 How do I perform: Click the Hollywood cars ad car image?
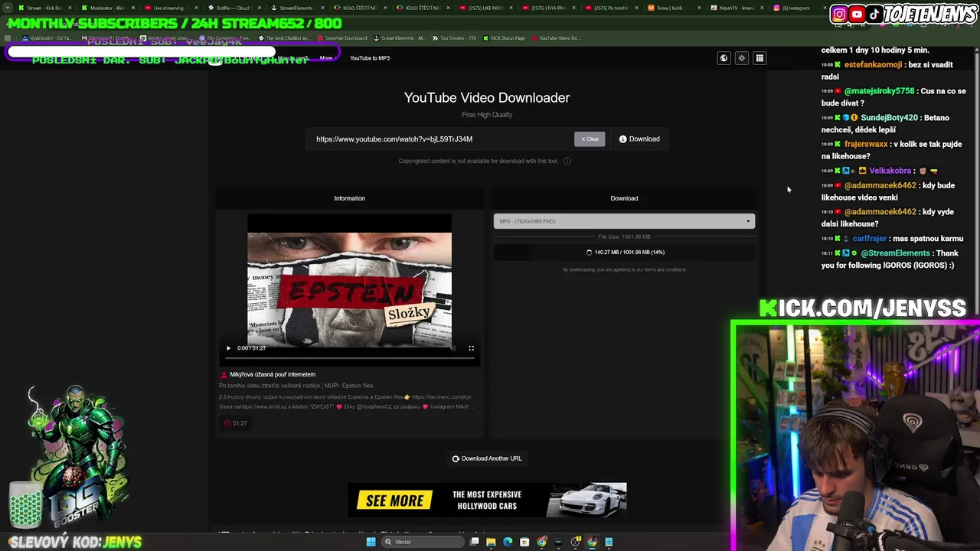(x=588, y=500)
